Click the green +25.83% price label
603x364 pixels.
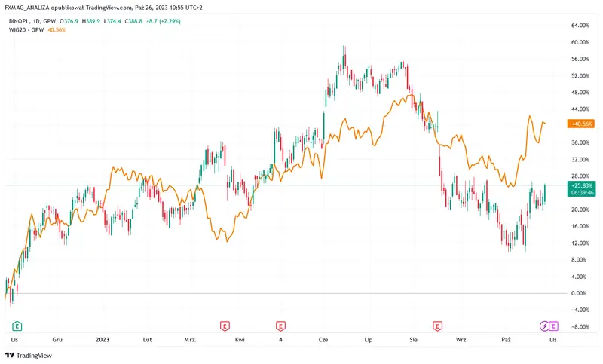coord(583,185)
